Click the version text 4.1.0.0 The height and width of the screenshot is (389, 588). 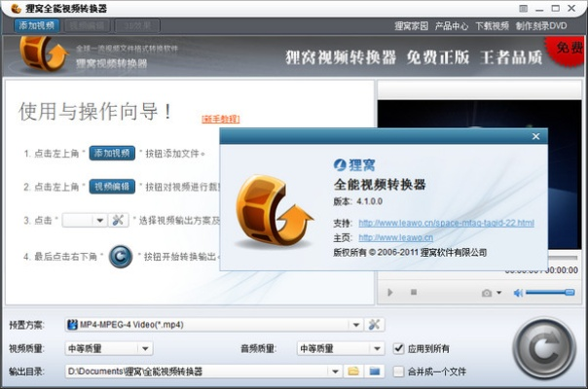pyautogui.click(x=369, y=201)
